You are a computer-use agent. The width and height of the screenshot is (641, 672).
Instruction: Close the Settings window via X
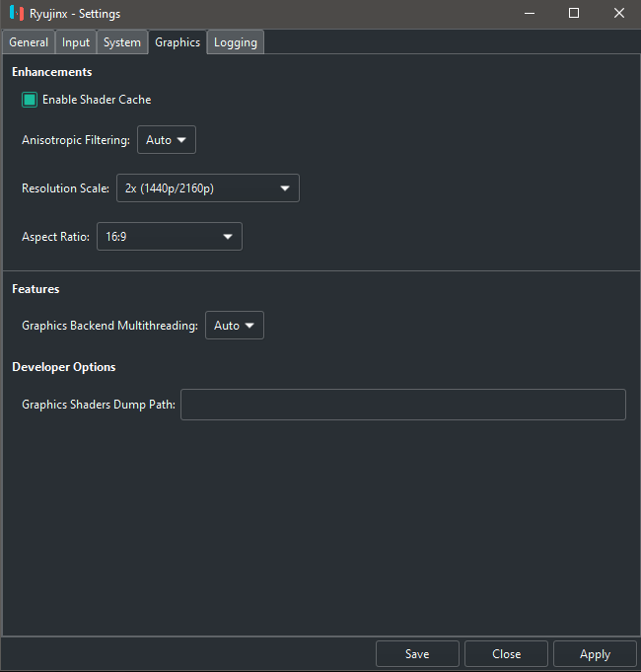pos(618,13)
